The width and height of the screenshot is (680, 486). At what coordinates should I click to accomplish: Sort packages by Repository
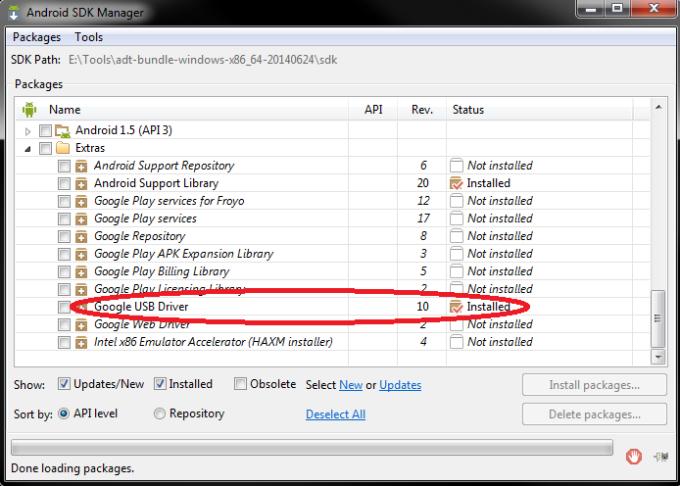160,414
